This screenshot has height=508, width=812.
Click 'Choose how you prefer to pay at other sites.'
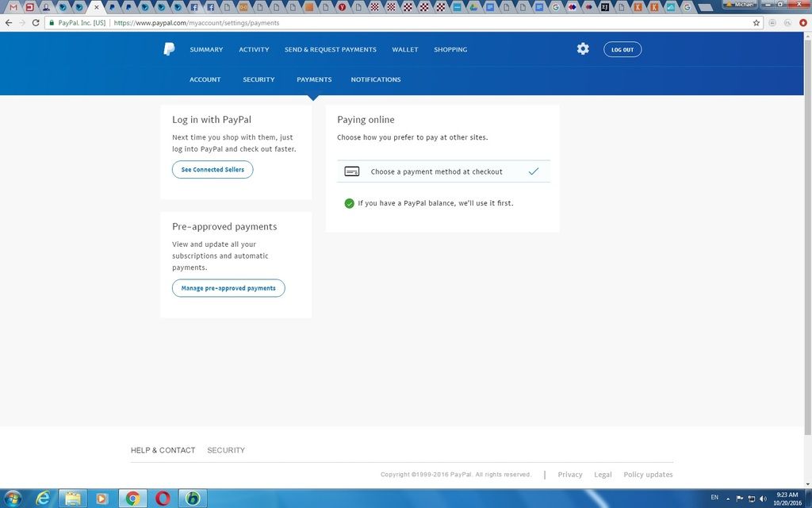(412, 137)
